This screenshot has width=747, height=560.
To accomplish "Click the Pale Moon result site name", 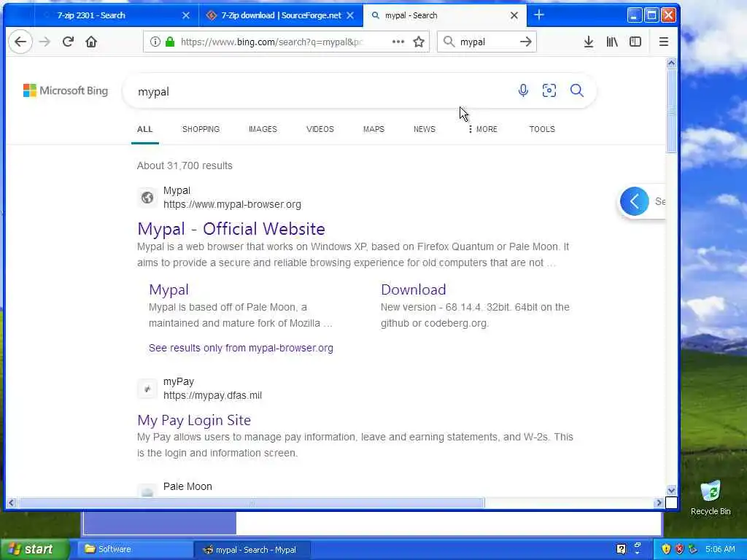I will tap(187, 486).
